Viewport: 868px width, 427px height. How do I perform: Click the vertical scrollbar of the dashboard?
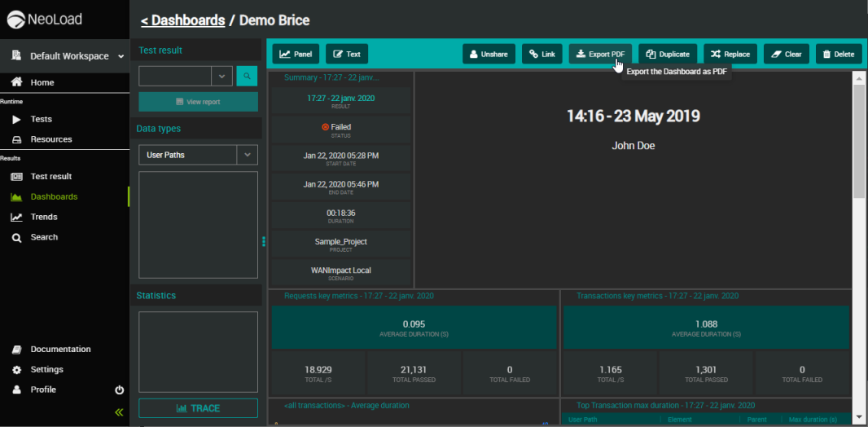coord(858,139)
